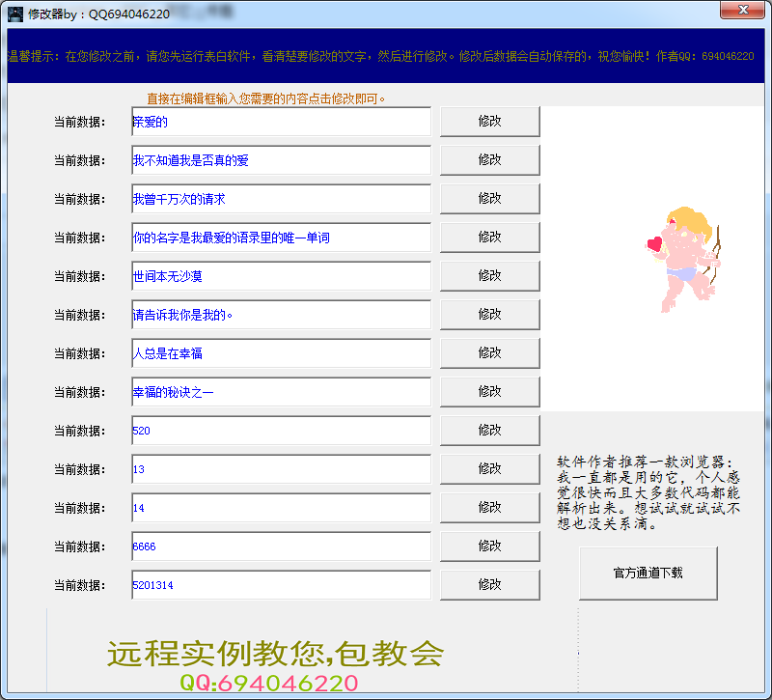The image size is (772, 700).
Task: Select the field 你的名字是我最爱的语录里的唯一单词
Action: pos(281,238)
